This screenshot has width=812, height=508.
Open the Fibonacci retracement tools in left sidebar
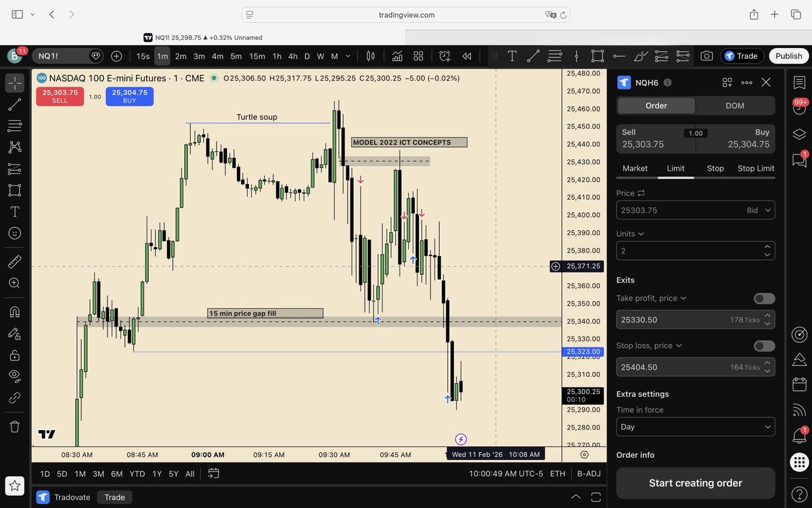pos(15,126)
